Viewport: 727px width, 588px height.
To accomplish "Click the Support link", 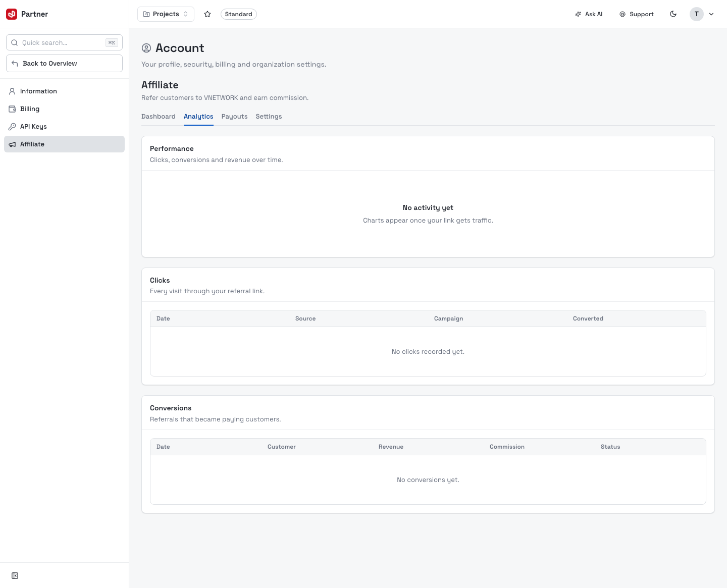I will click(637, 14).
